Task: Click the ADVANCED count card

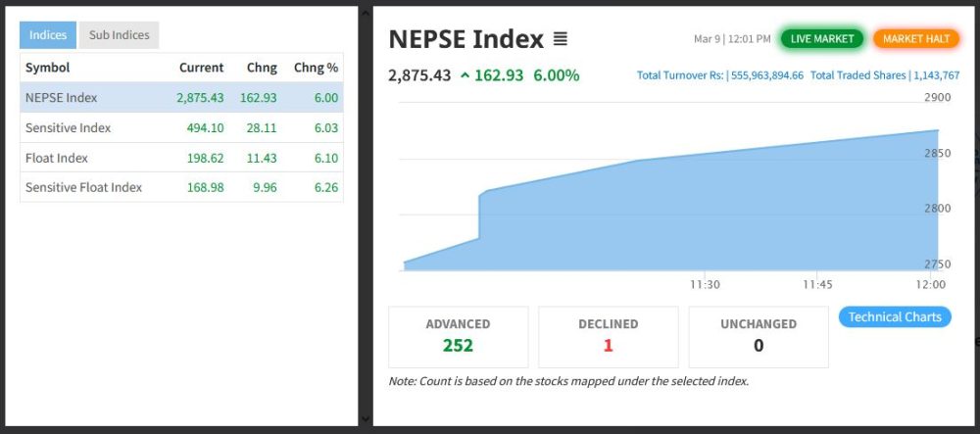Action: (458, 336)
